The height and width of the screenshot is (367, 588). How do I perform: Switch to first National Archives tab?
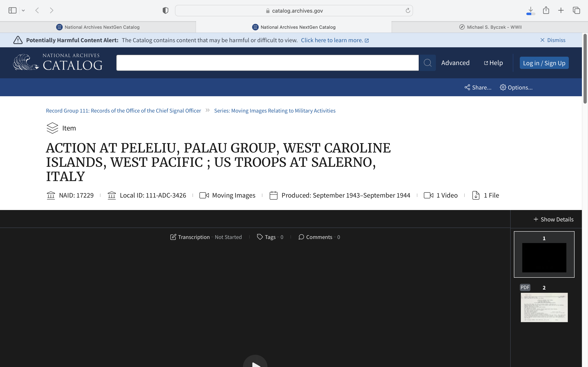pos(98,27)
